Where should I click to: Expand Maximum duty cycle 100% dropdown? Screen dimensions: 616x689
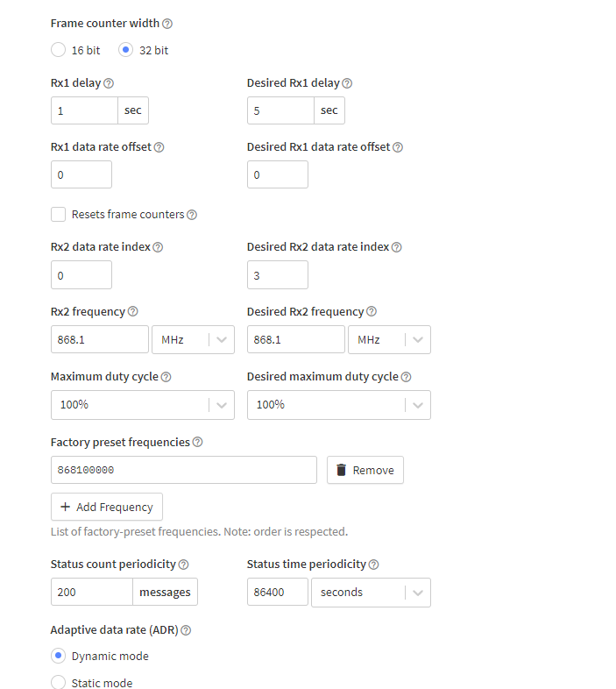142,405
